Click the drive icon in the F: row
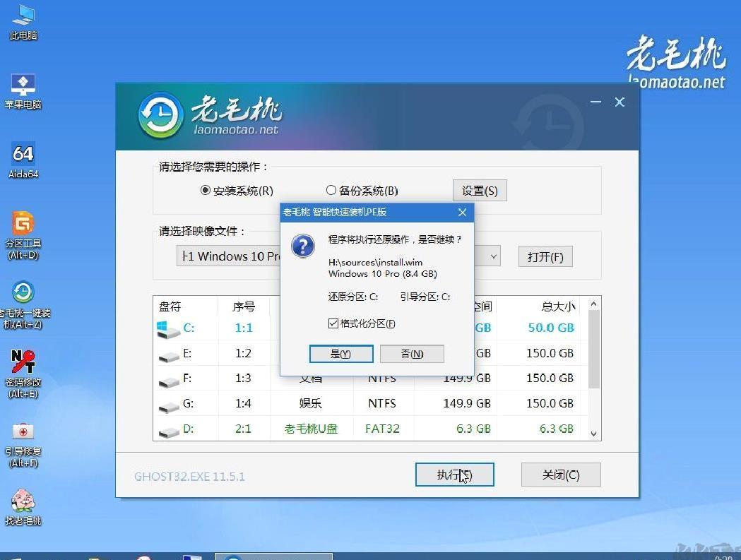 [169, 382]
